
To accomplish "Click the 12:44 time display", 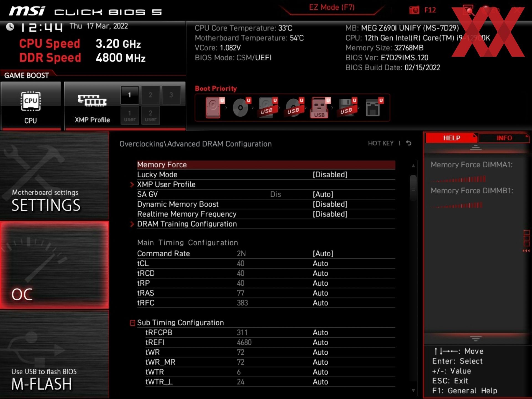I will coord(42,27).
